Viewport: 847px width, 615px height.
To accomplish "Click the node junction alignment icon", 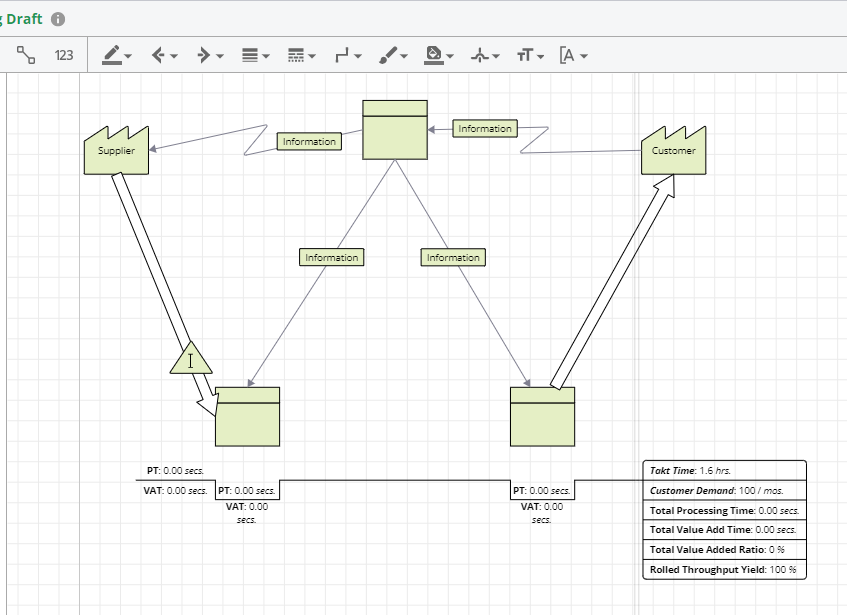I will 480,55.
